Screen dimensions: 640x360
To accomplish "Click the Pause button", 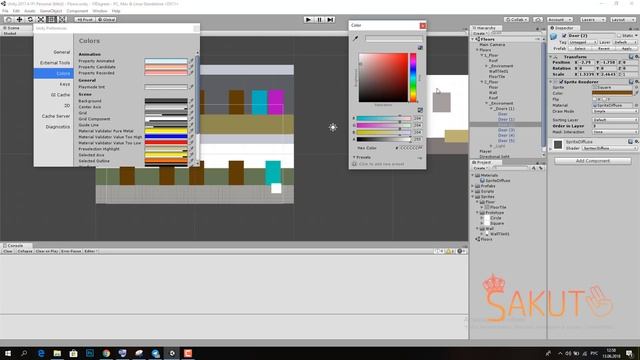I will pos(320,19).
